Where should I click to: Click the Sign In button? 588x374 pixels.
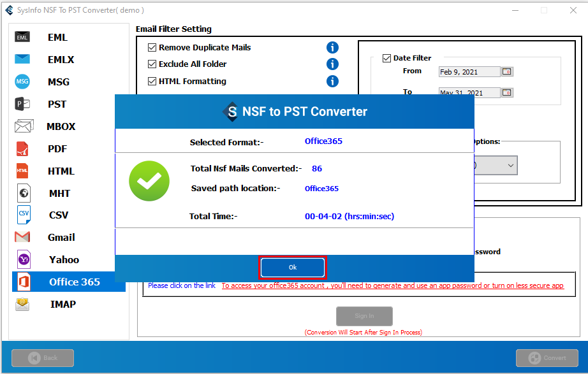pos(364,316)
